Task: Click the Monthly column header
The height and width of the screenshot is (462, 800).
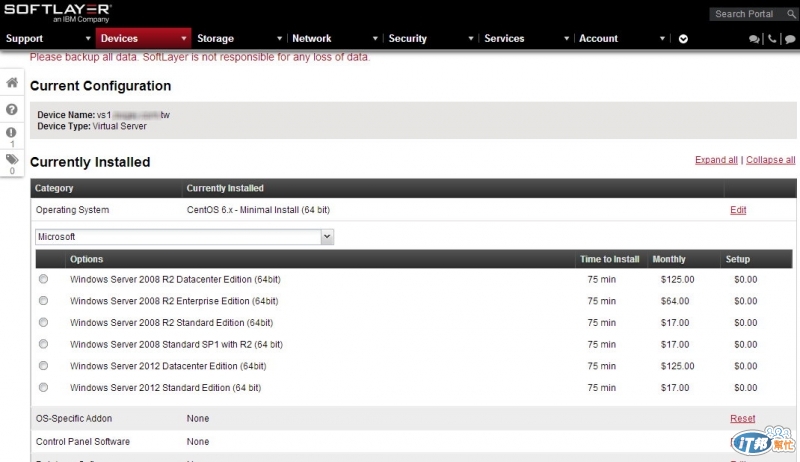Action: [x=669, y=259]
